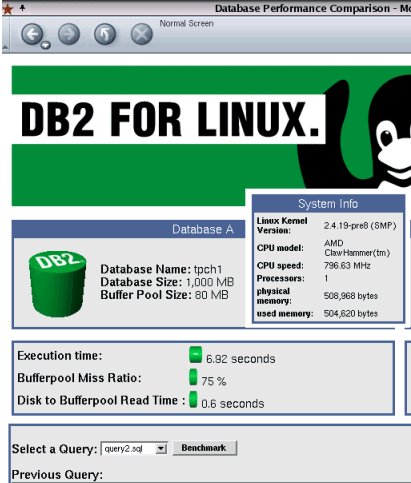Screen dimensions: 411x483
Task: Select used memory 504,620 bytes value
Action: coord(351,313)
